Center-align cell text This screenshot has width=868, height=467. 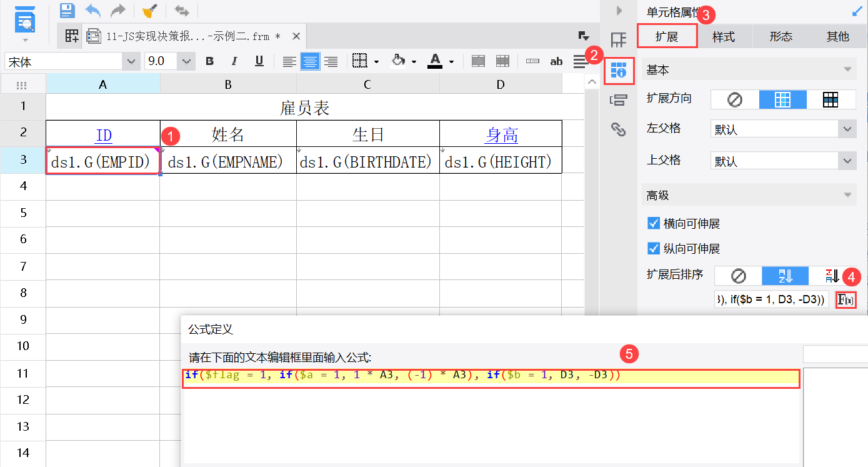[x=310, y=61]
